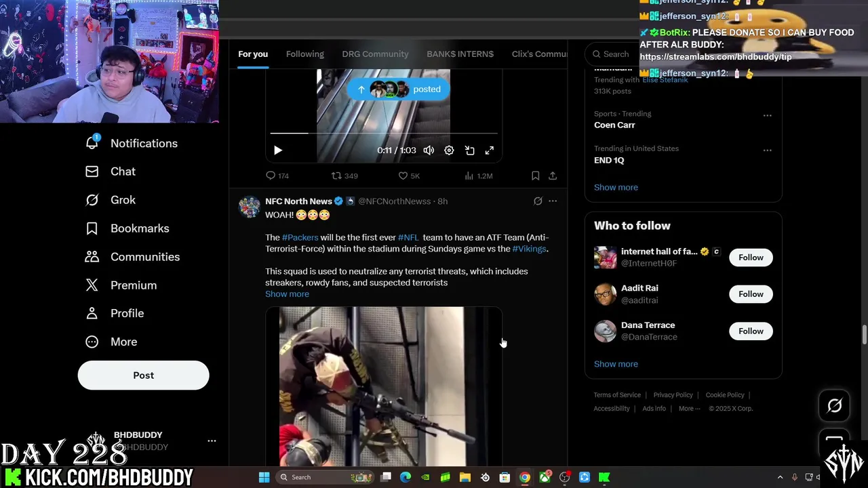Open Notifications from the sidebar
This screenshot has height=488, width=868.
point(132,143)
